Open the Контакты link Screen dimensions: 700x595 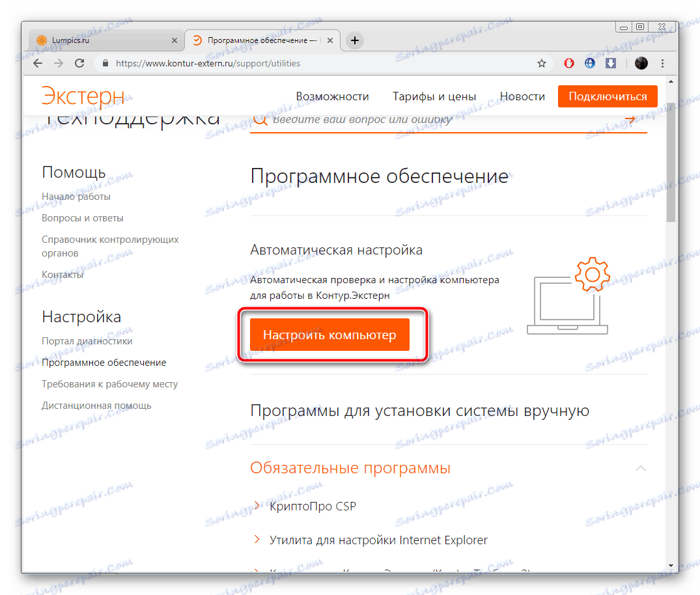tap(63, 275)
